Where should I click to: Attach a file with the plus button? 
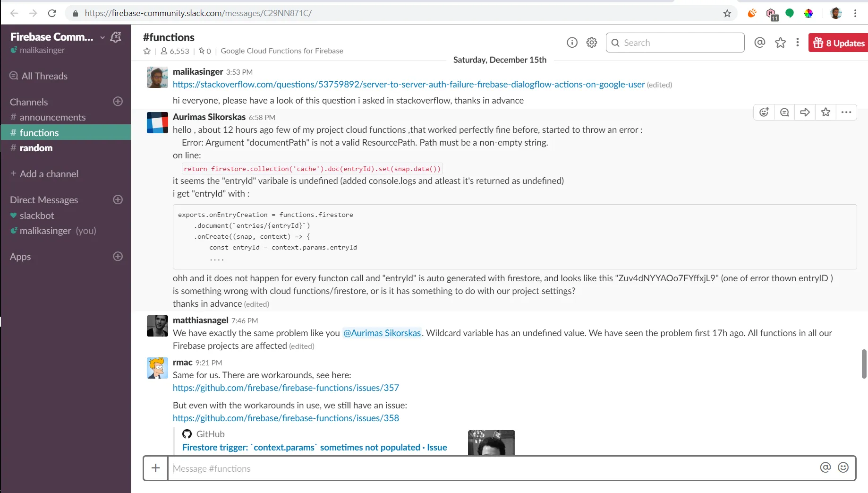tap(155, 468)
